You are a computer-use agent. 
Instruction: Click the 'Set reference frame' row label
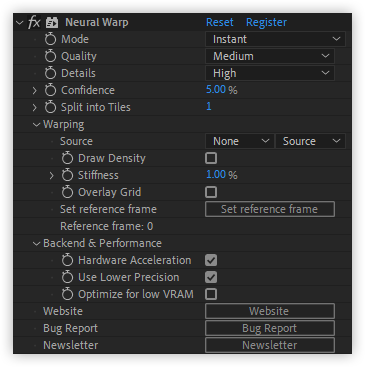pos(108,209)
